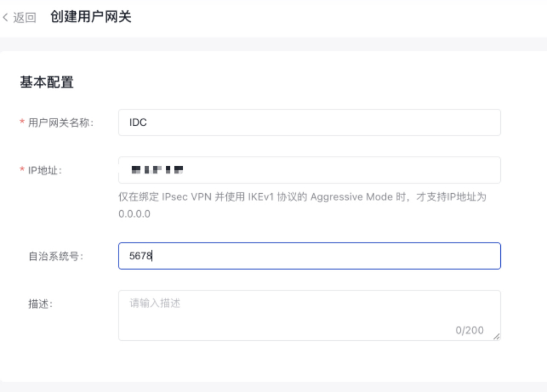Screen dimensions: 547x392
Task: Select the 自治系统号 label text
Action: click(56, 256)
